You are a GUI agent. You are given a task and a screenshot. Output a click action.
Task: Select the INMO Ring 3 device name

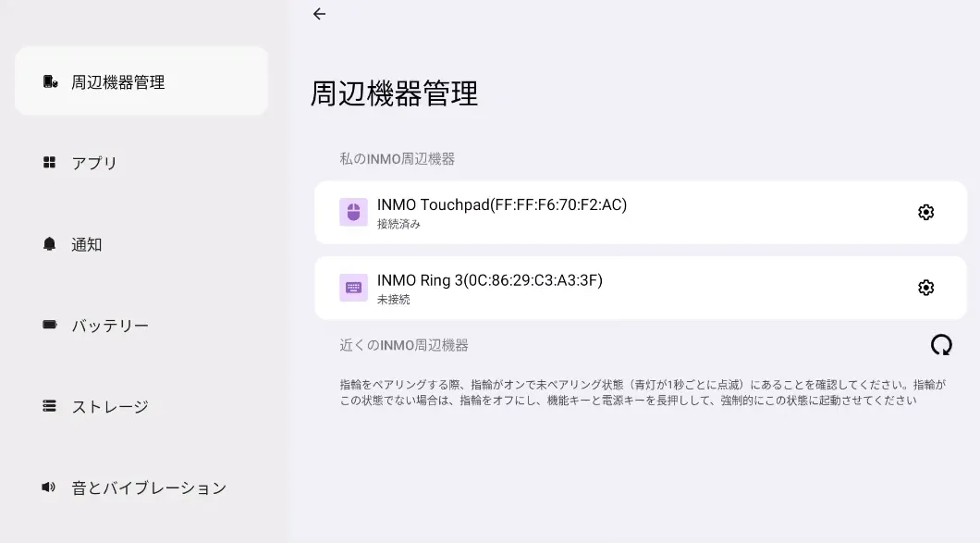[489, 279]
